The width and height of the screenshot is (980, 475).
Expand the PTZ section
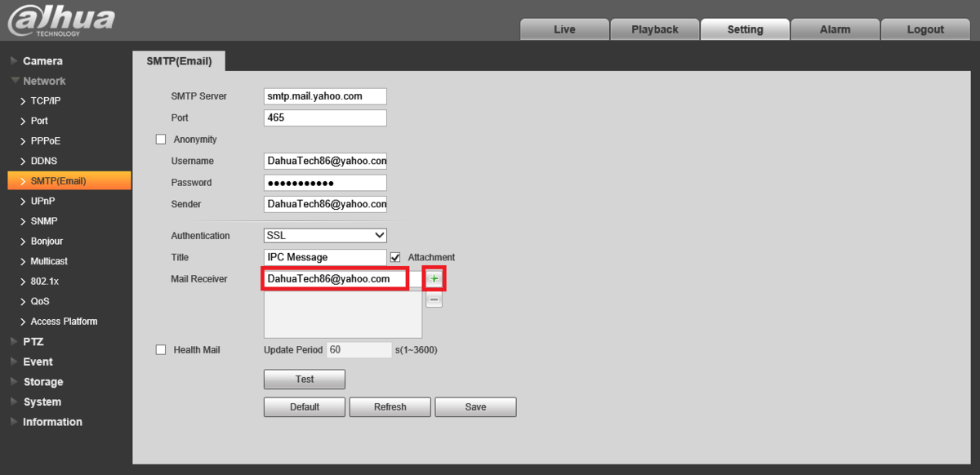33,342
